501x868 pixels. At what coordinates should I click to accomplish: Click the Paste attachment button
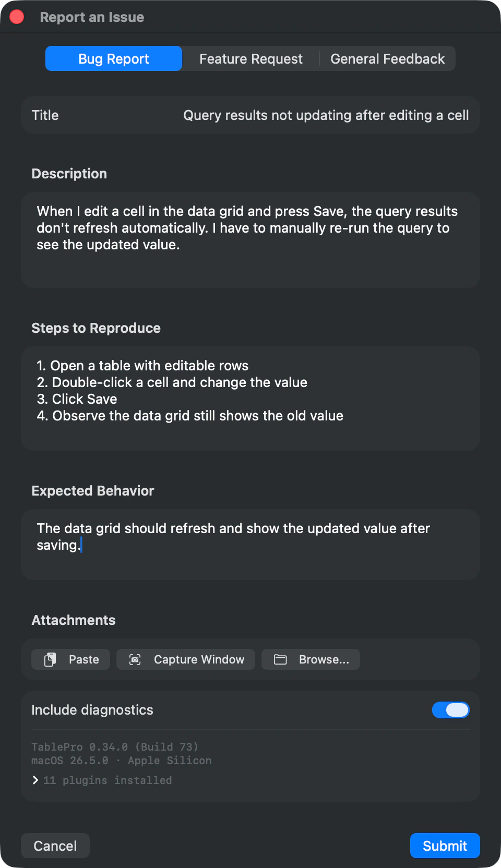pos(70,659)
